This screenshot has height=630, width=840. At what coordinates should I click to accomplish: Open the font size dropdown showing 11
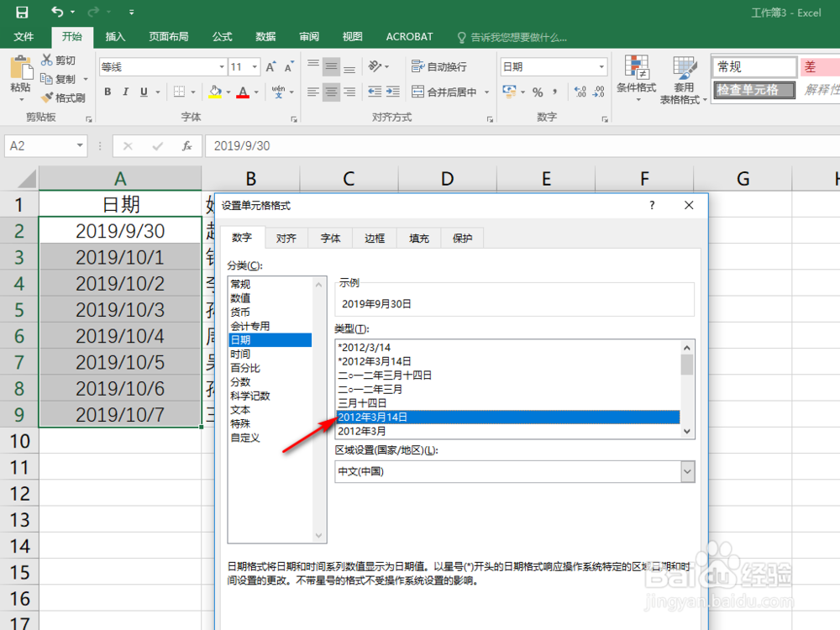pyautogui.click(x=255, y=67)
